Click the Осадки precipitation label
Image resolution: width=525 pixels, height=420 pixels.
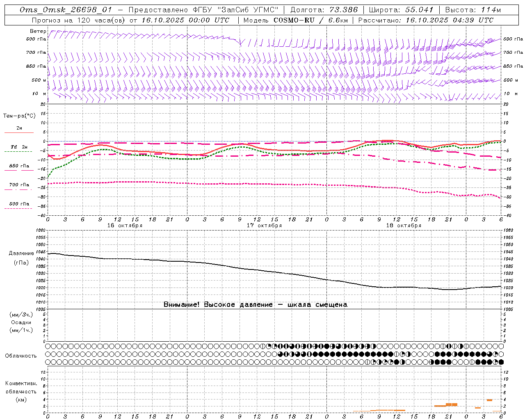[21, 322]
